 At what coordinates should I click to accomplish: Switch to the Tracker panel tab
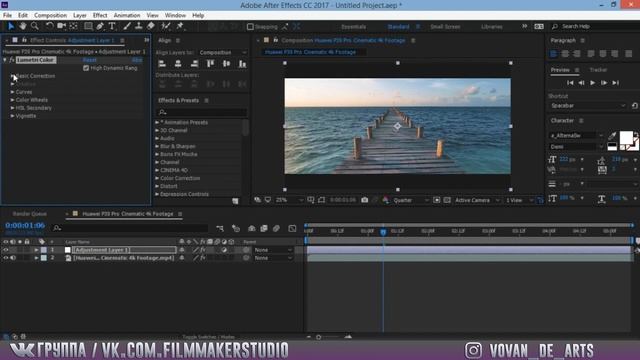598,70
